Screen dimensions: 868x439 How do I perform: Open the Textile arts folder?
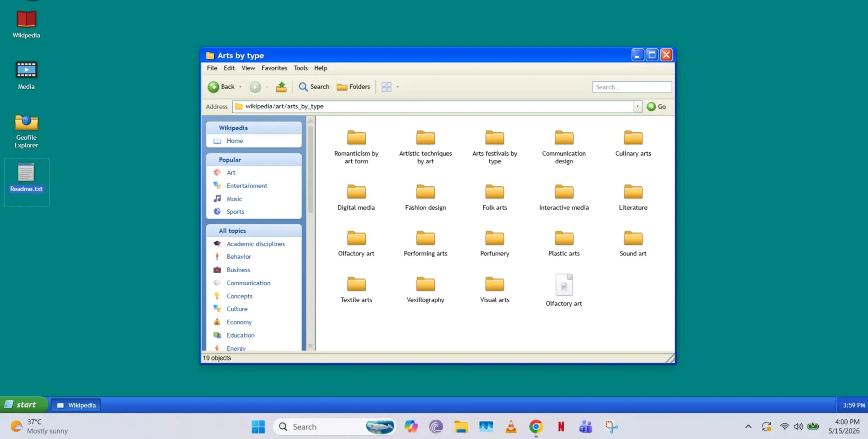(x=356, y=290)
